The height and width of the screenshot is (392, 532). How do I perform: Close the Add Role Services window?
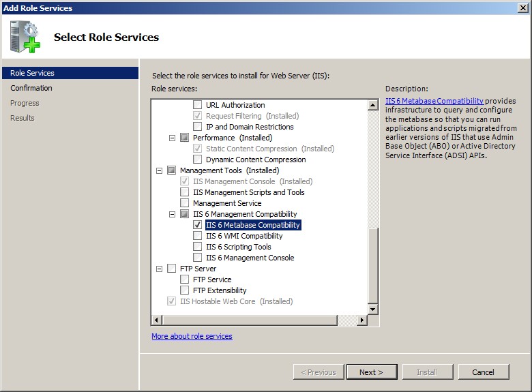pyautogui.click(x=522, y=7)
